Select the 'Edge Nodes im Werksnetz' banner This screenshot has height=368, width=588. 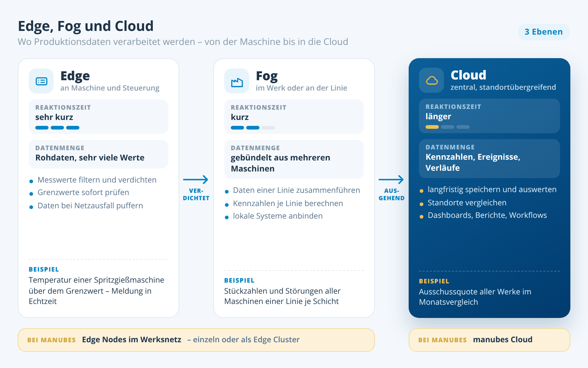(196, 340)
